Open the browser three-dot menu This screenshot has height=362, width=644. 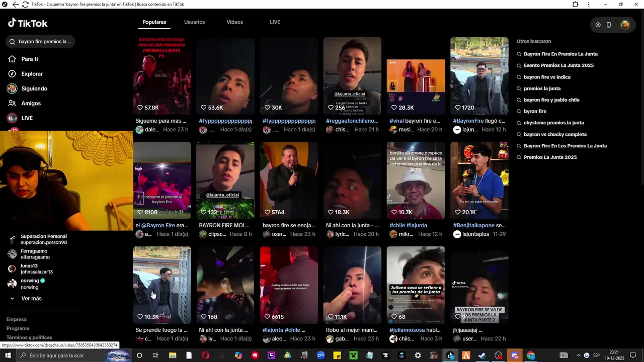(589, 5)
